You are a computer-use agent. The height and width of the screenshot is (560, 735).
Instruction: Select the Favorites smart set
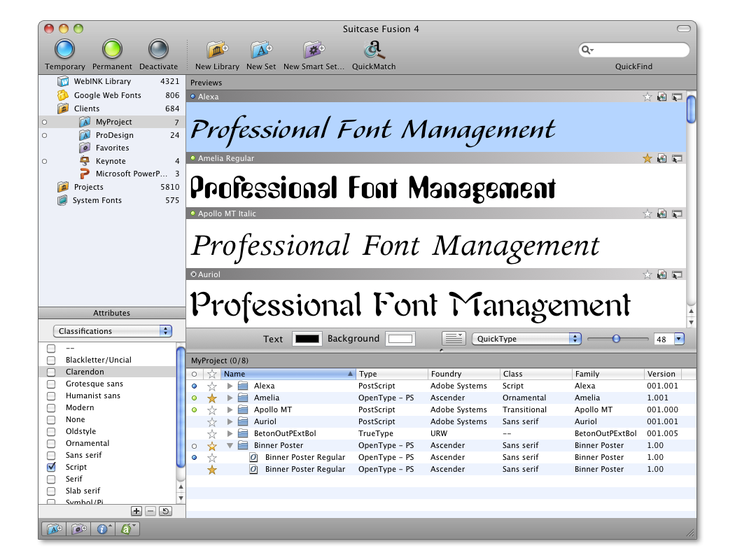point(112,148)
